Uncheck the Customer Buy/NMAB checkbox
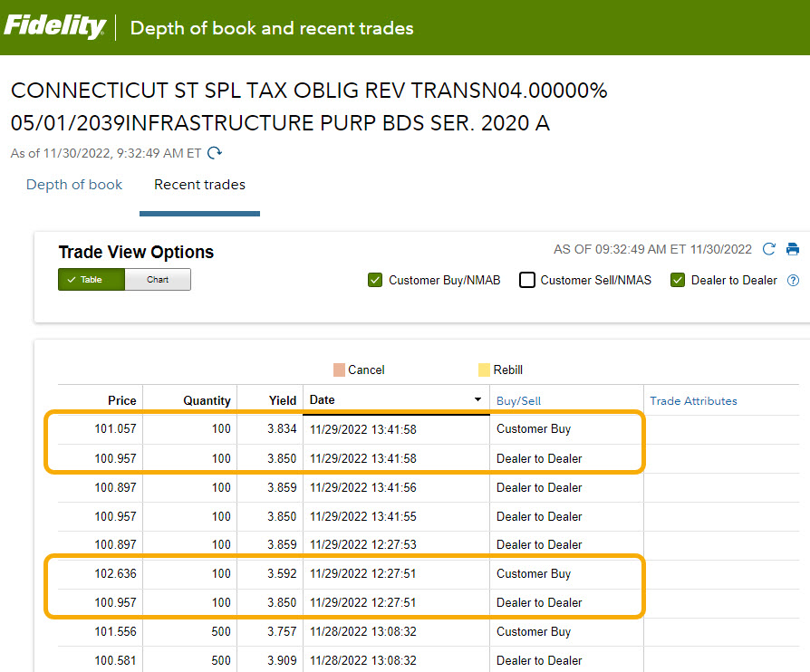 [375, 281]
